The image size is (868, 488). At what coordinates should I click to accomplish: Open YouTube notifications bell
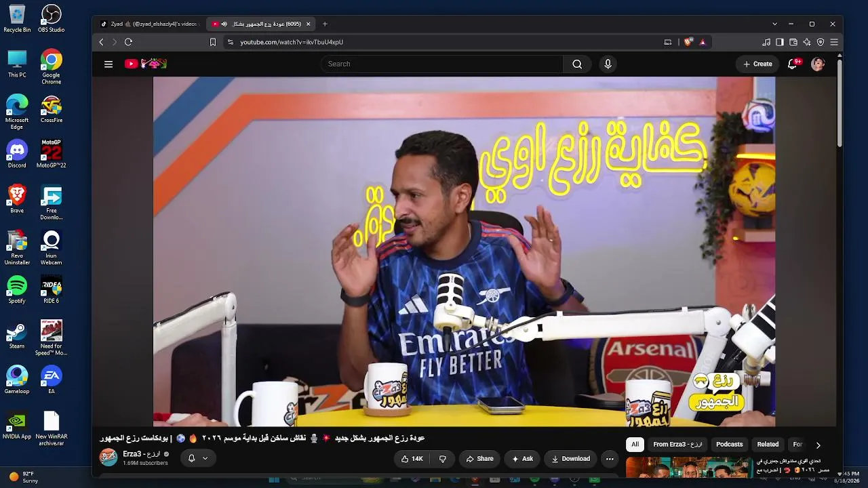click(792, 64)
